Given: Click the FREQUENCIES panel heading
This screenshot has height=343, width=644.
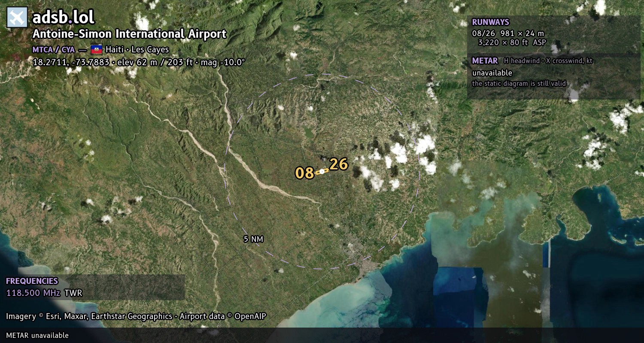Looking at the screenshot, I should (32, 281).
